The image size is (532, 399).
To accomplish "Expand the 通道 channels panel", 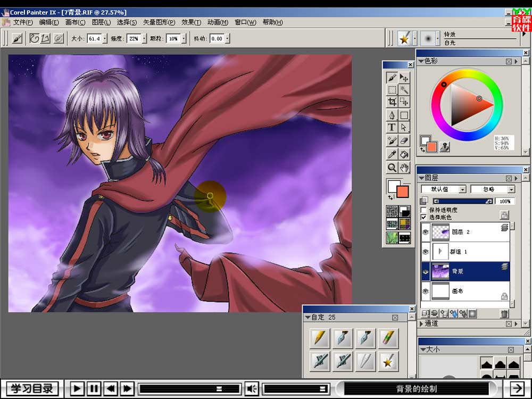I will (x=421, y=323).
